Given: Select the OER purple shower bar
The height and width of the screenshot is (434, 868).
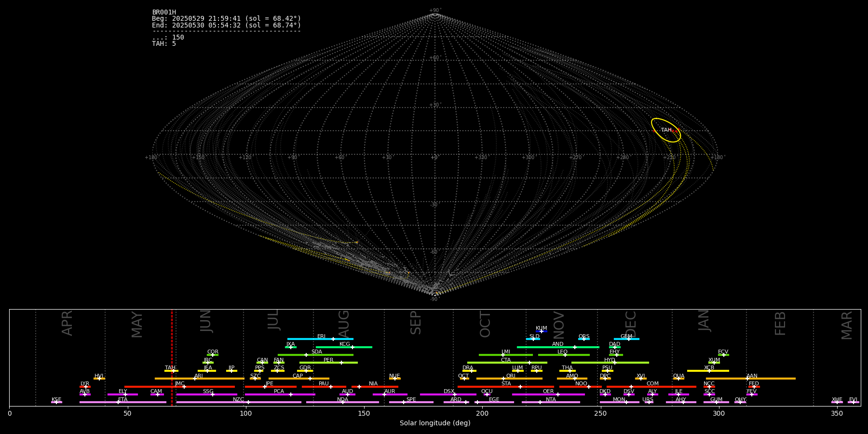Looking at the screenshot, I should click(x=548, y=394).
